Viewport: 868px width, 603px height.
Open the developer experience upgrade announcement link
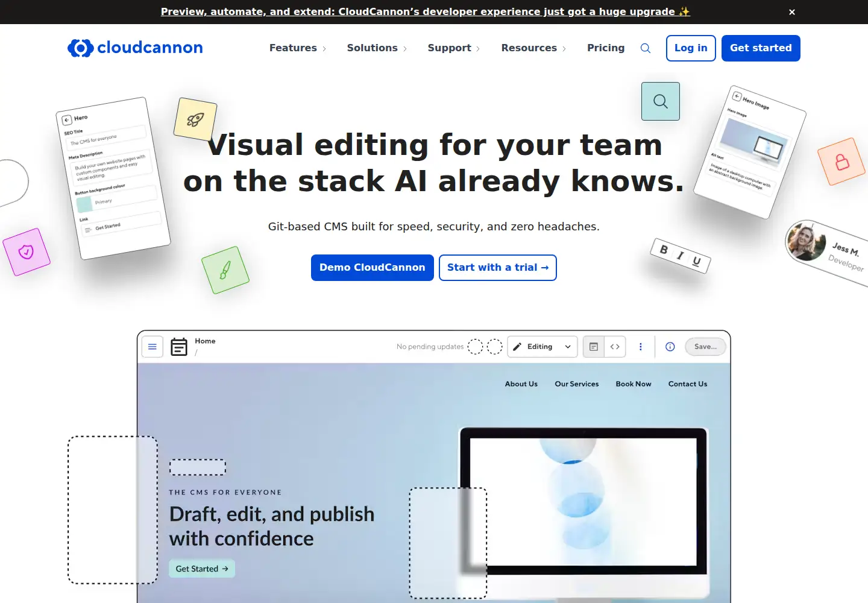[x=426, y=11]
